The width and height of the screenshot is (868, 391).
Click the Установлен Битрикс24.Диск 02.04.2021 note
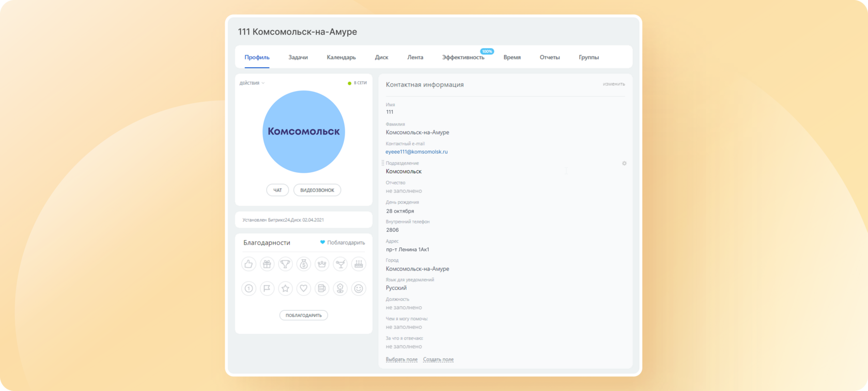point(283,220)
